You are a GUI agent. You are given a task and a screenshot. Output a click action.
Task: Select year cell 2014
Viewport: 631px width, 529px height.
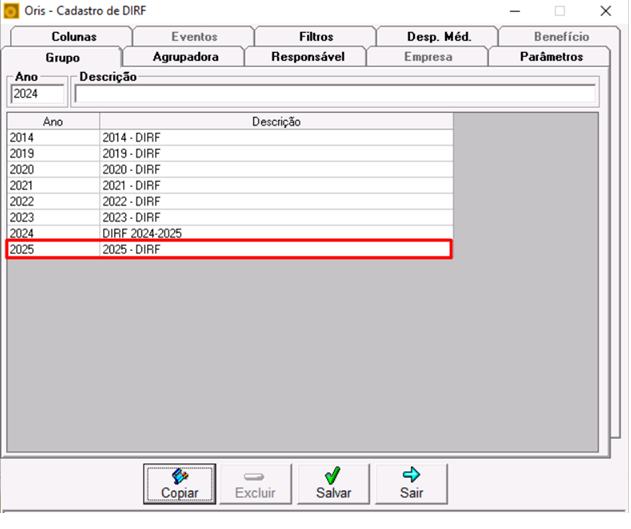click(x=53, y=138)
